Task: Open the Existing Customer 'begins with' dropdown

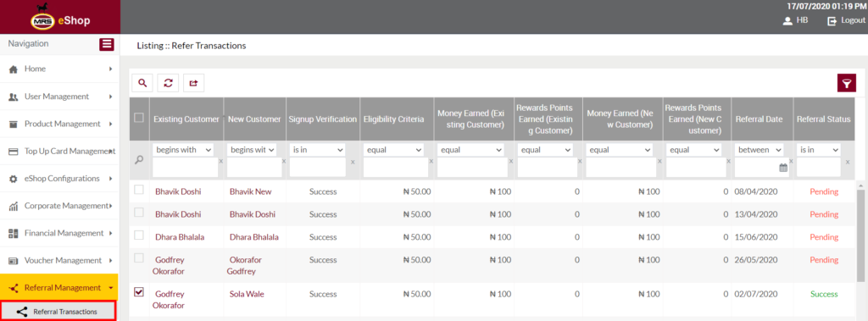Action: click(183, 149)
